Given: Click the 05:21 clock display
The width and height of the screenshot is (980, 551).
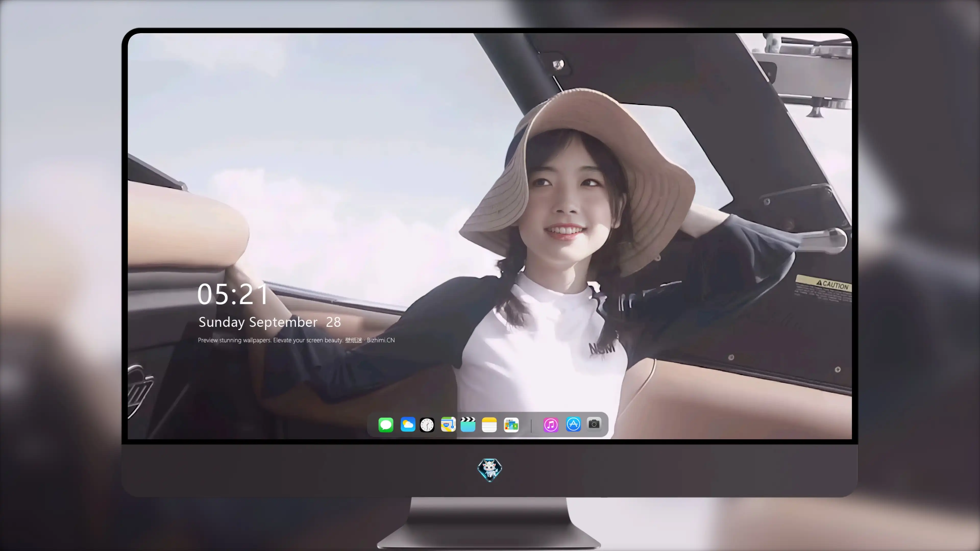Looking at the screenshot, I should tap(233, 294).
